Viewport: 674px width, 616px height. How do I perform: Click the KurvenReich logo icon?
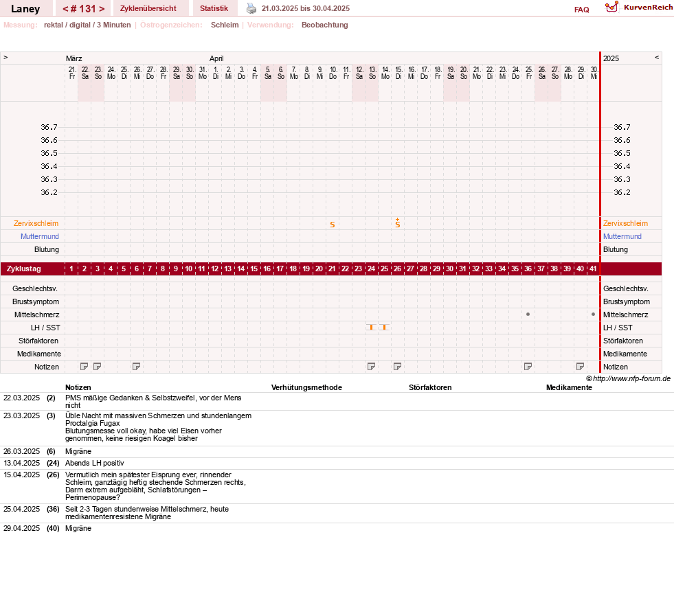pyautogui.click(x=611, y=7)
